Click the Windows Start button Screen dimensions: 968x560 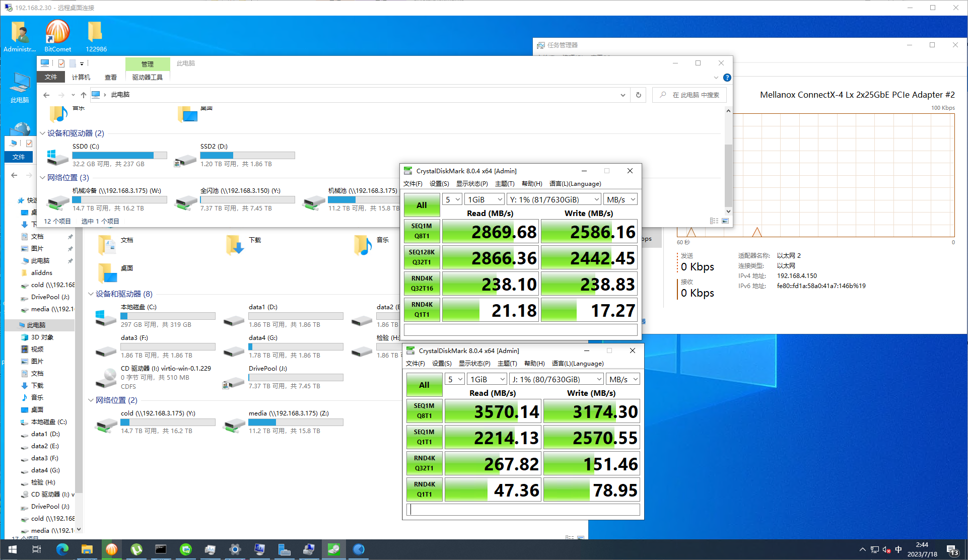[12, 549]
